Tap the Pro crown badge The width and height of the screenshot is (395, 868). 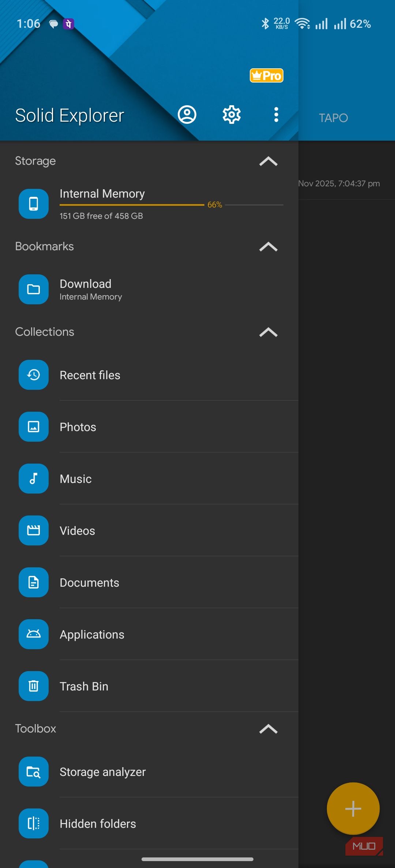pos(267,76)
